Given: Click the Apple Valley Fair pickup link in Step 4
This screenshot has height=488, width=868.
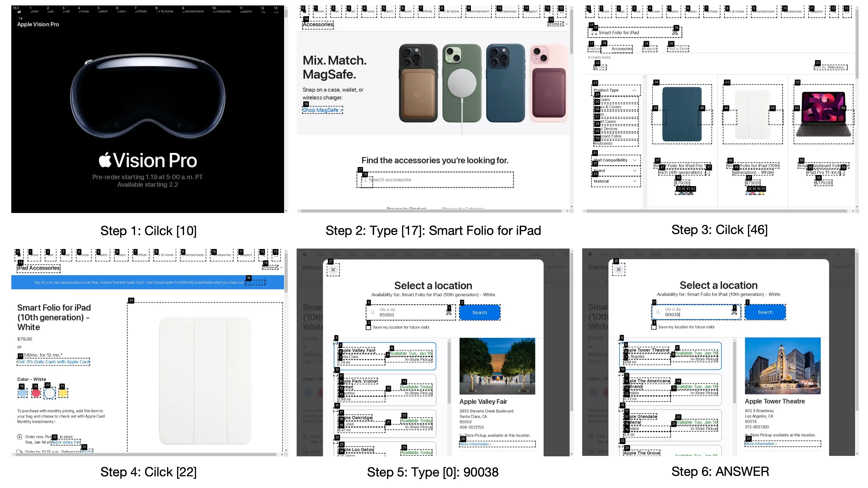Looking at the screenshot, I should pos(66,442).
